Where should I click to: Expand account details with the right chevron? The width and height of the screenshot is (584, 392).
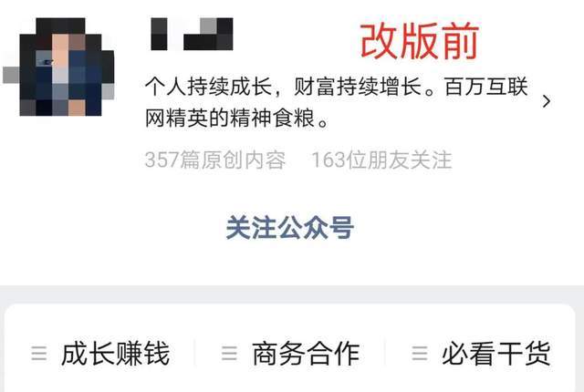coord(547,101)
